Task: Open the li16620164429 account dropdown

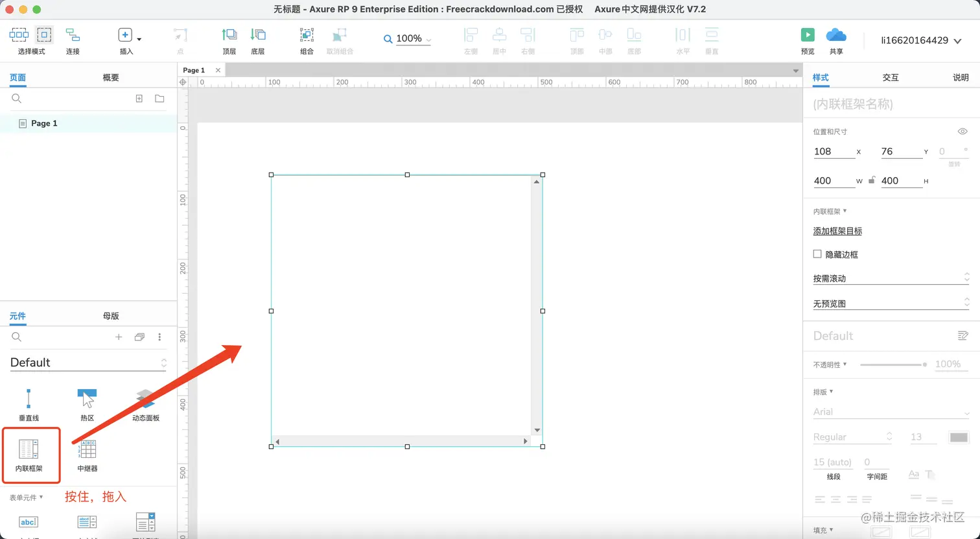Action: 920,40
